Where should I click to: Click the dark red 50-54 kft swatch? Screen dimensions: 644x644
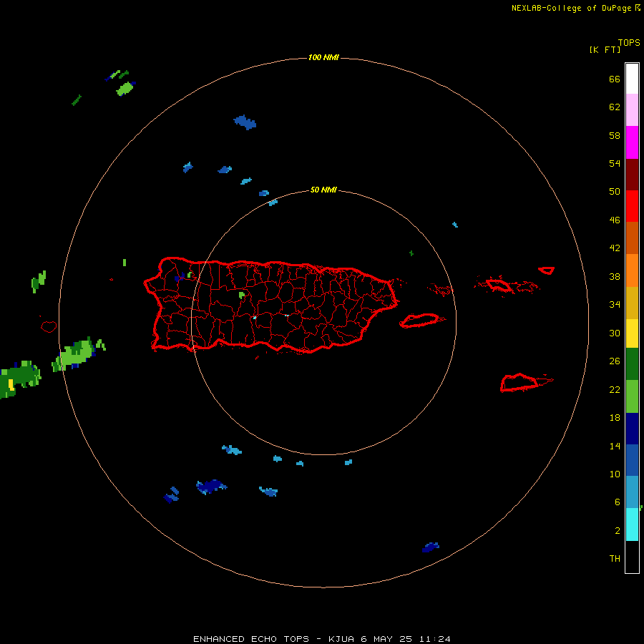tap(632, 174)
